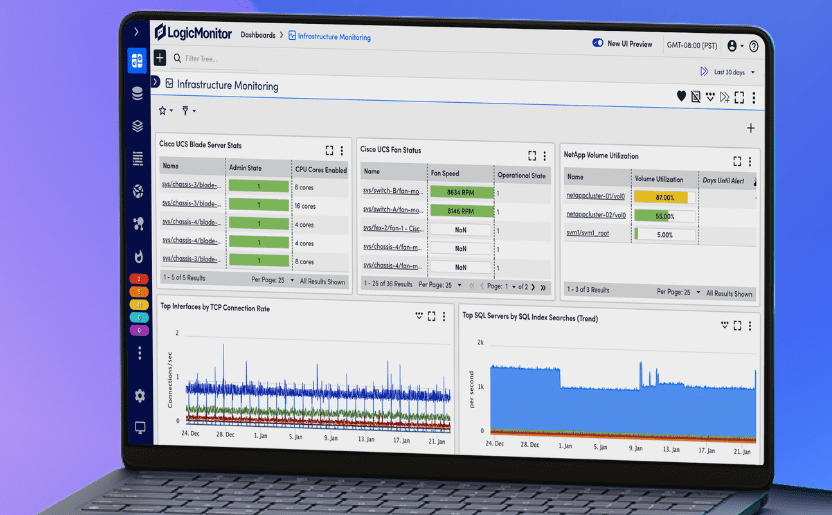Image resolution: width=832 pixels, height=515 pixels.
Task: Expand the dashboard tree panel arrow
Action: (155, 82)
